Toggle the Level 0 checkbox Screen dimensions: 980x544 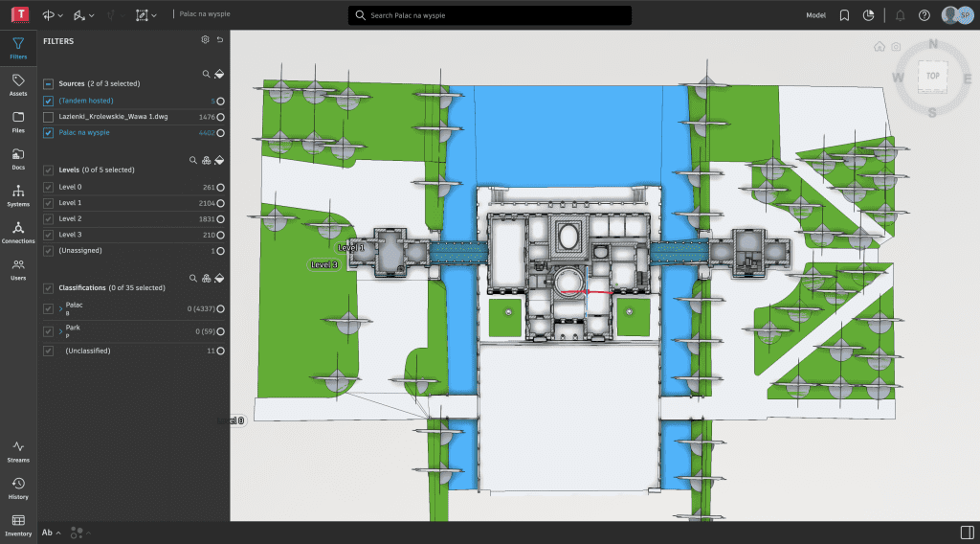pyautogui.click(x=48, y=187)
